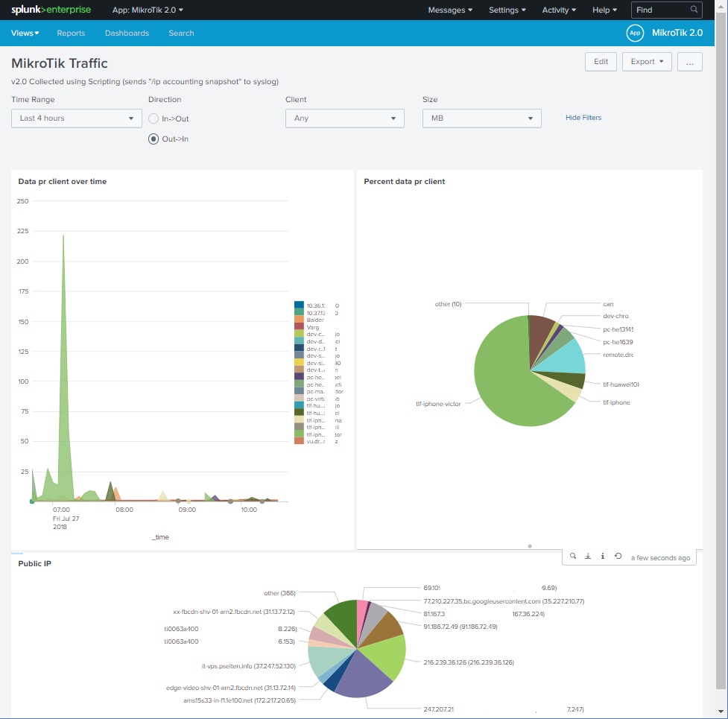Click the Edit button
728x719 pixels.
pos(601,62)
